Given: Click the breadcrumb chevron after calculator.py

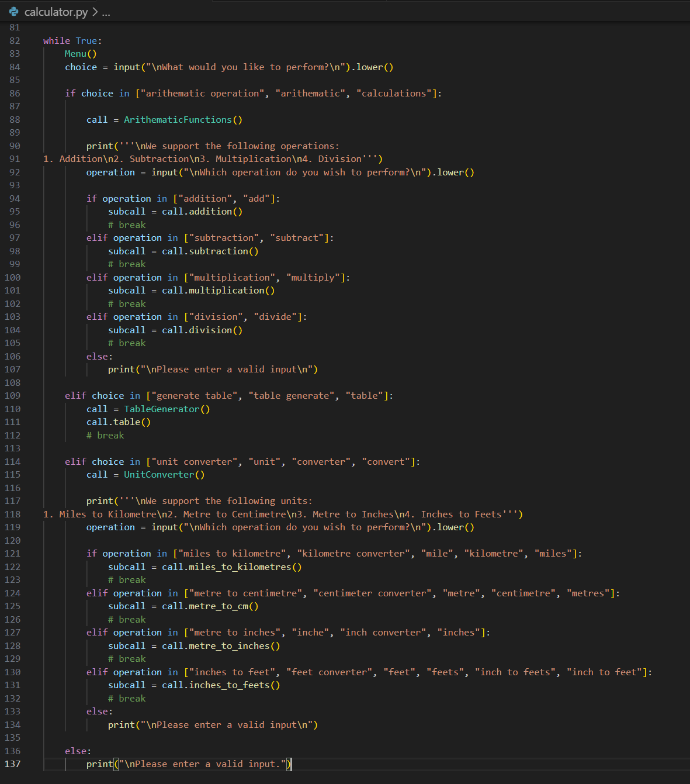Looking at the screenshot, I should point(95,12).
